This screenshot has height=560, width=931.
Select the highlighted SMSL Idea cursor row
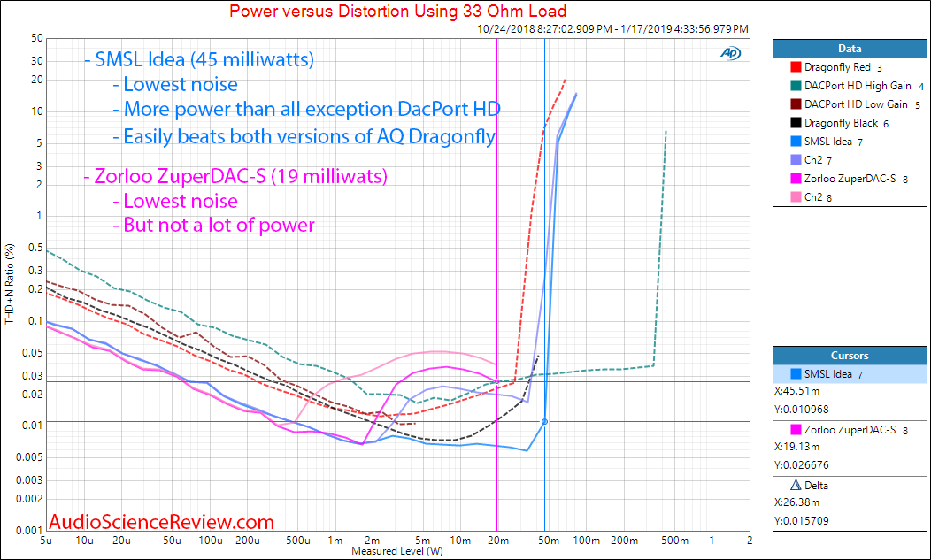pyautogui.click(x=850, y=374)
